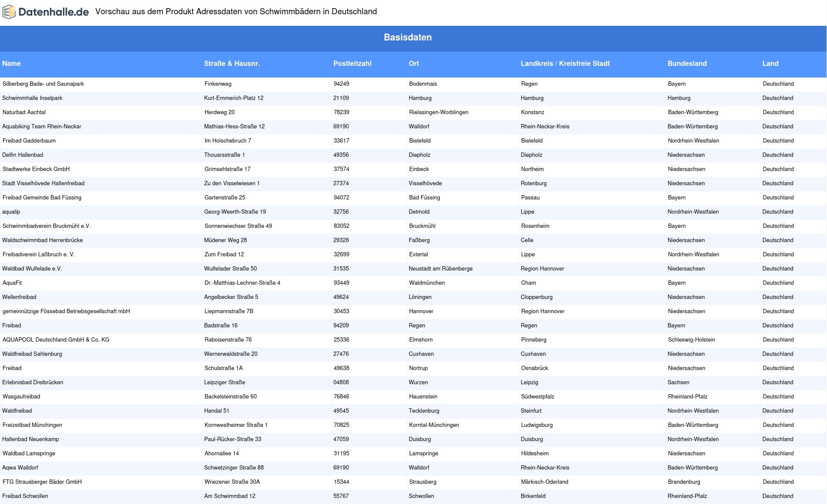
Task: Select Freizeitbad Münchingen name
Action: [x=32, y=425]
